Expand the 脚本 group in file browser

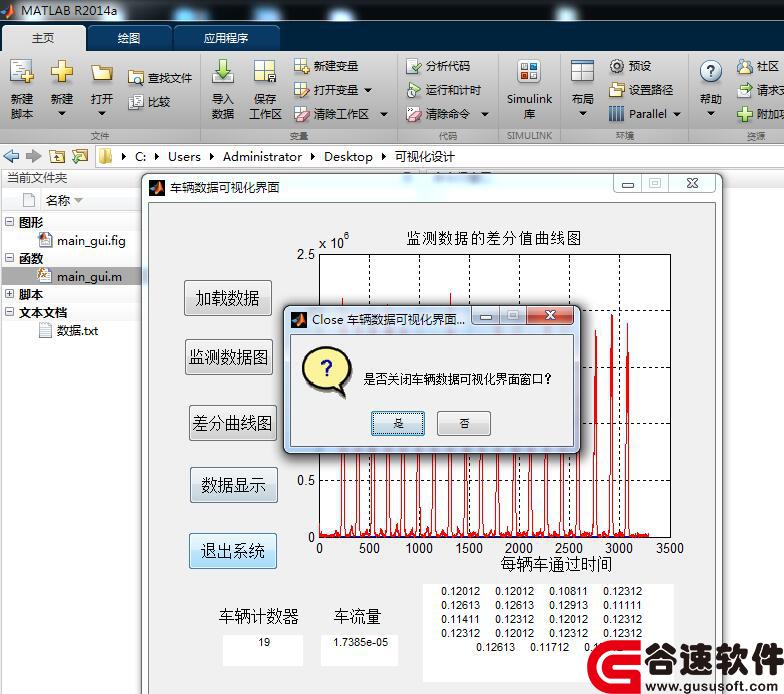tap(10, 294)
